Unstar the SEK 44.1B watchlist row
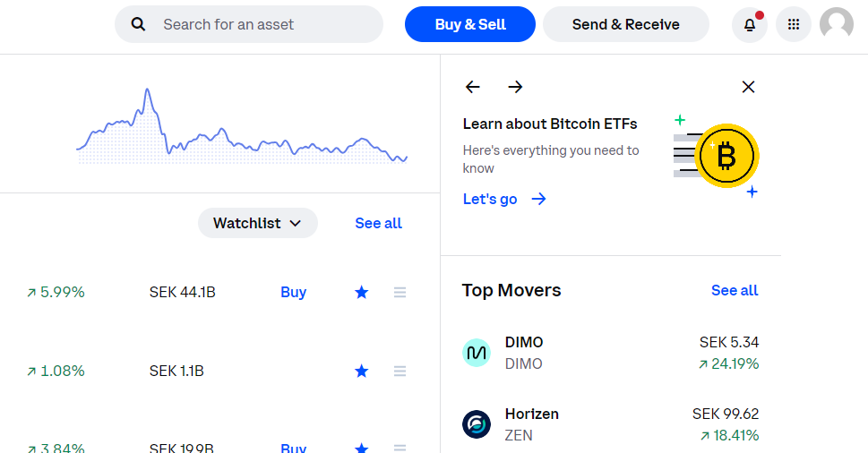 click(362, 292)
